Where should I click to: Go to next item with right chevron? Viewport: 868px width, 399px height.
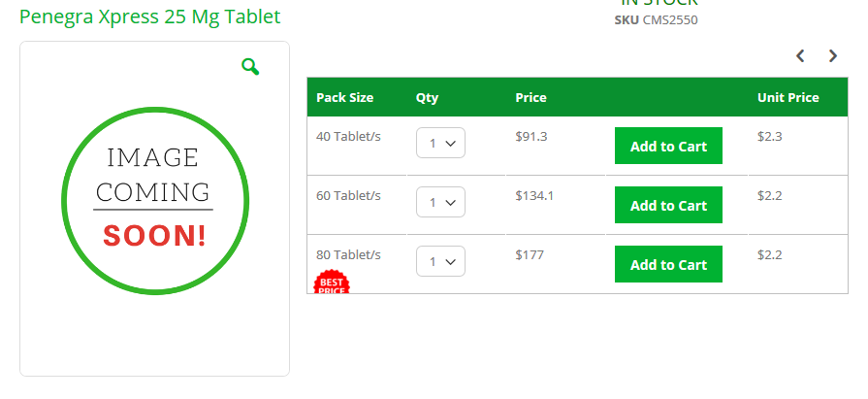(x=832, y=55)
